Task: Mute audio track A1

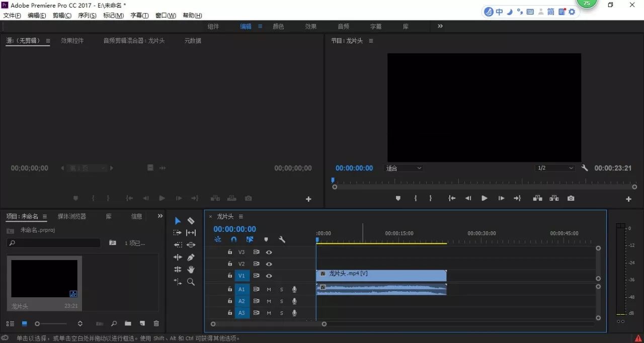Action: click(x=269, y=289)
